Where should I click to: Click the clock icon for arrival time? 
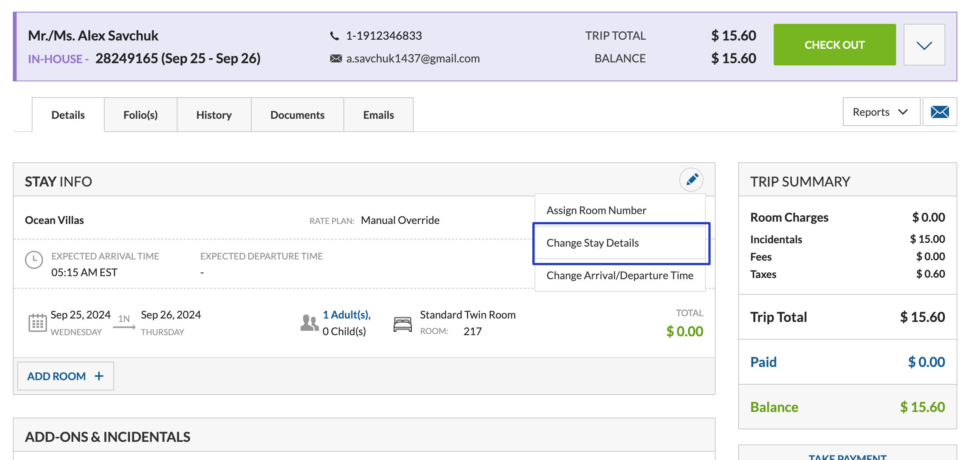point(34,260)
